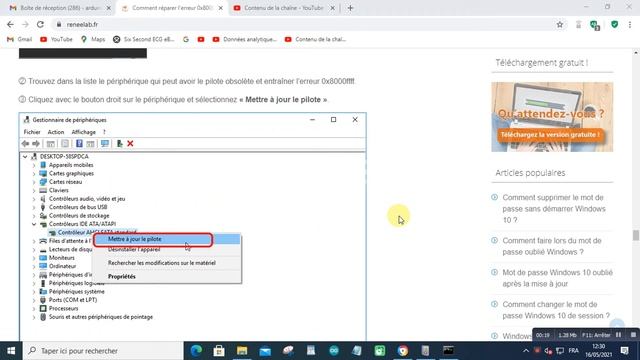Choose Mettre à jour le pilote
640x360 pixels.
coord(167,239)
